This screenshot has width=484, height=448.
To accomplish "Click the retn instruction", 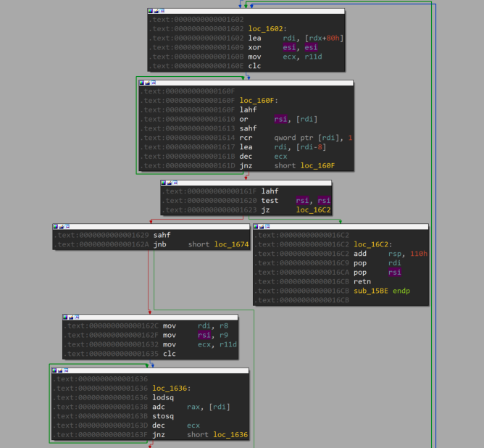I will coord(362,281).
